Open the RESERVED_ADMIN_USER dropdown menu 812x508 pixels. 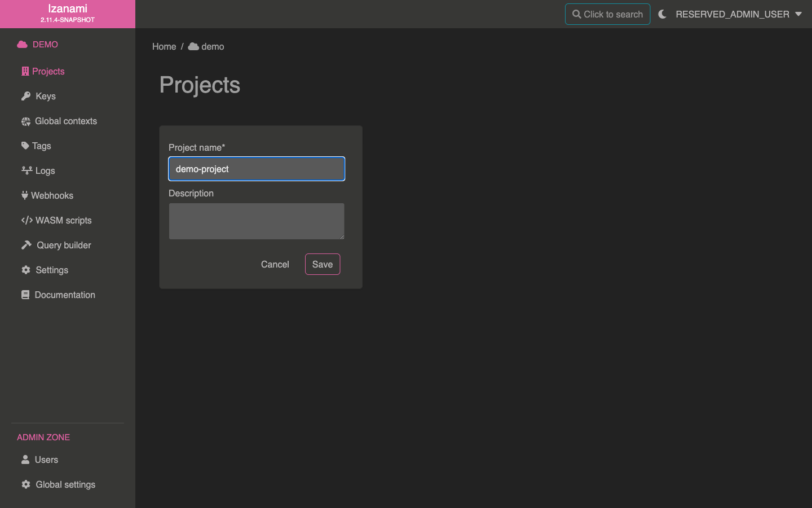(732, 14)
